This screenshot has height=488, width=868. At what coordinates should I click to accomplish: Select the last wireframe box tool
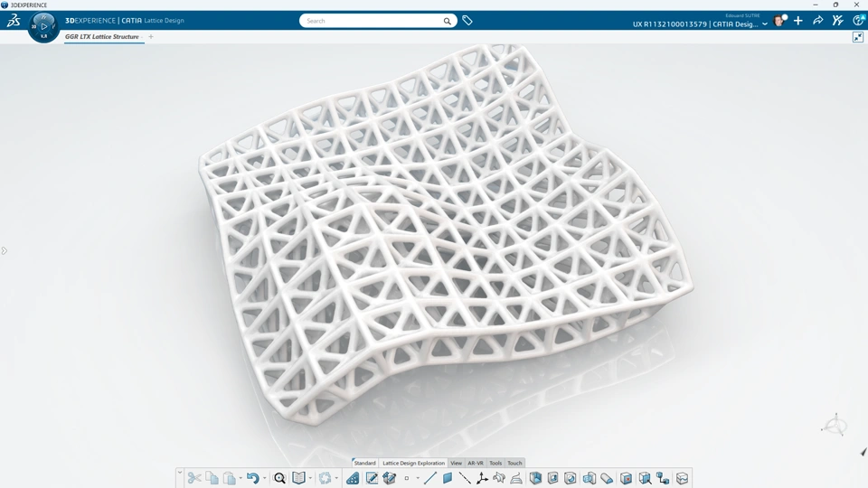[682, 477]
